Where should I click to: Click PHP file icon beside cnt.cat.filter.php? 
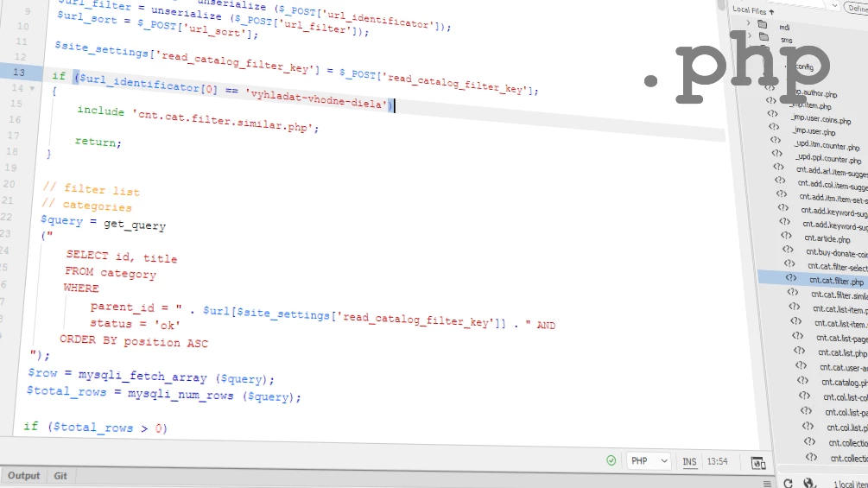[791, 278]
